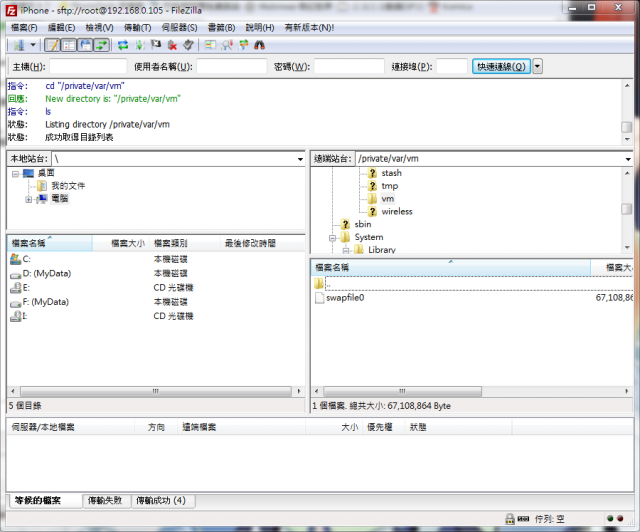Sort local list by 檔案名稱 column
640x532 pixels.
click(x=50, y=243)
